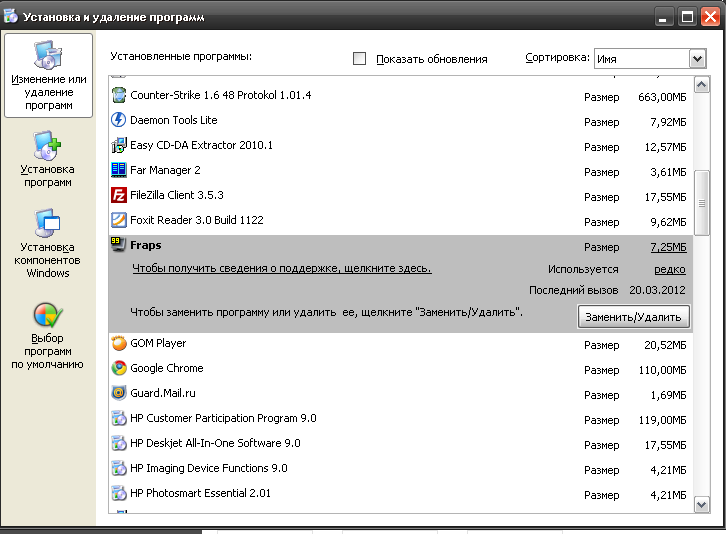Screen dimensions: 726x534
Task: Open the Fraps support information link
Action: click(282, 268)
